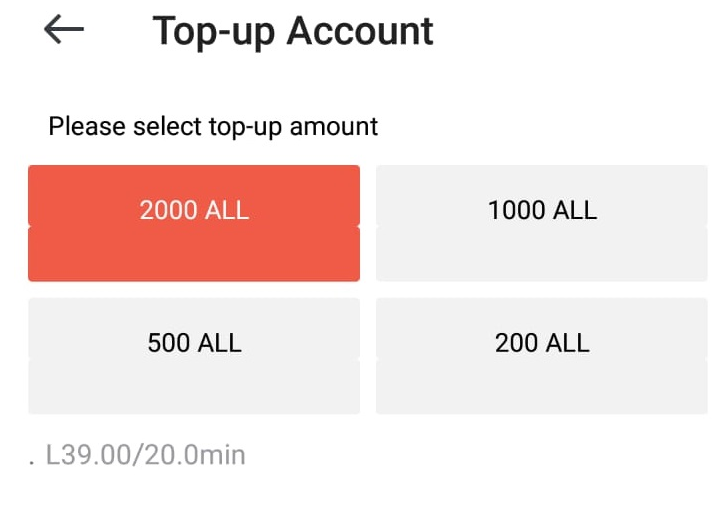Image resolution: width=716 pixels, height=505 pixels.
Task: Return to previous page via left arrow
Action: tap(64, 31)
